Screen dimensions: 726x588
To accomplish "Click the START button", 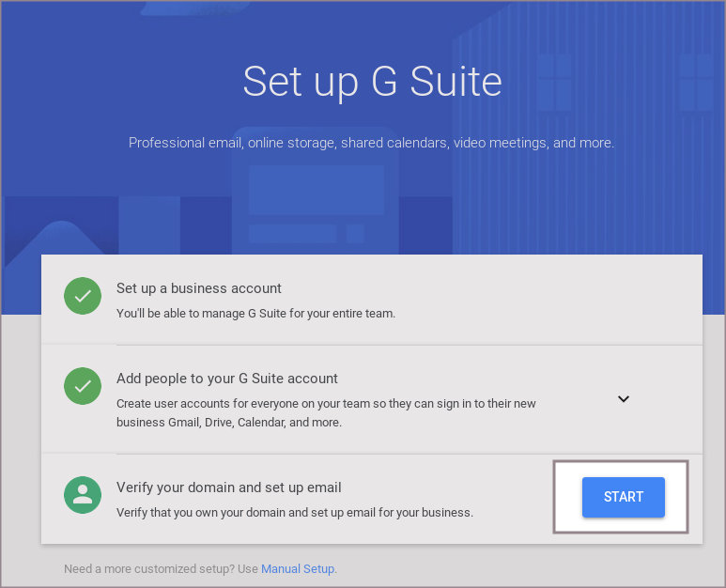I will tap(623, 497).
